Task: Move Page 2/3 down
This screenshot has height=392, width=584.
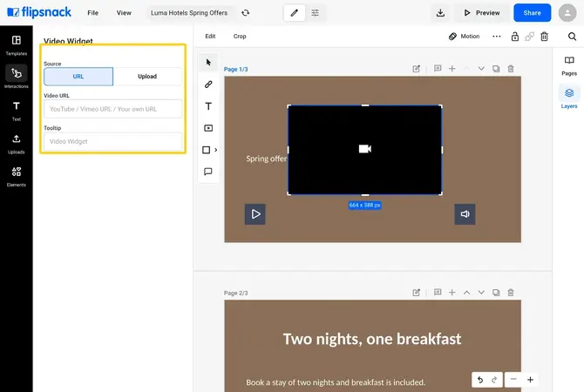Action: 481,293
